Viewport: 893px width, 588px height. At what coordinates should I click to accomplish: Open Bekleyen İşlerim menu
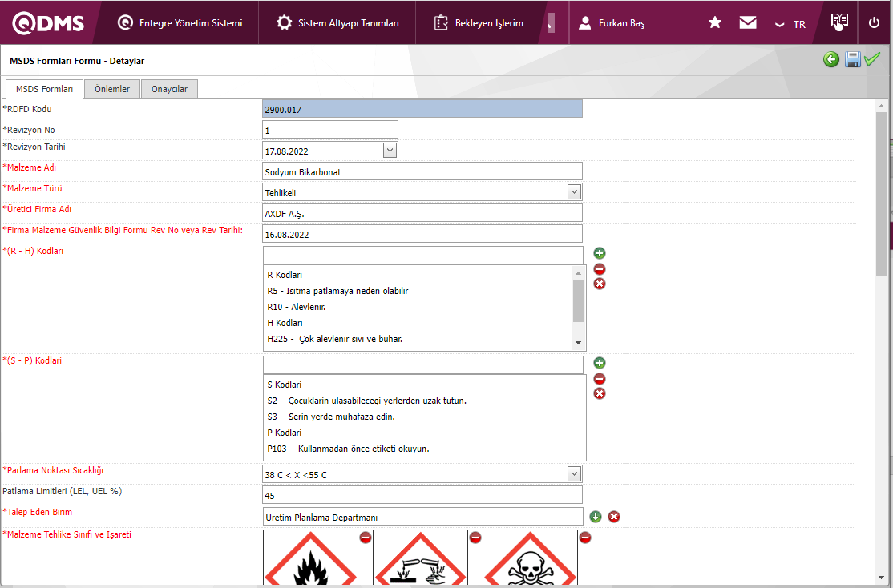pyautogui.click(x=479, y=23)
